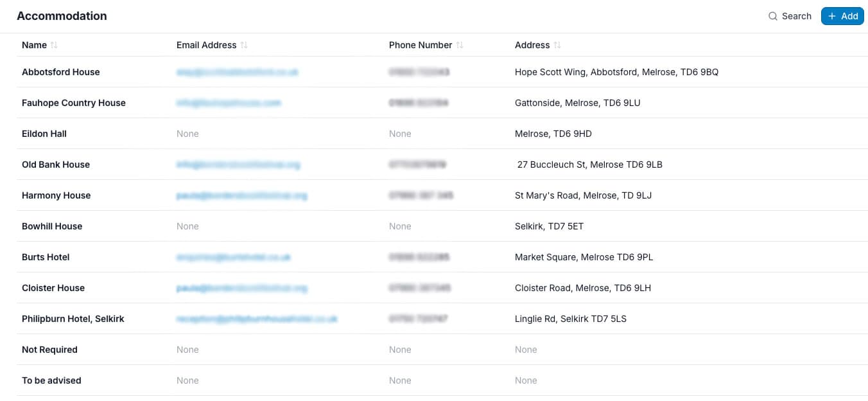Open the Bowhill House entry
Viewport: 868px width, 401px height.
[x=52, y=226]
